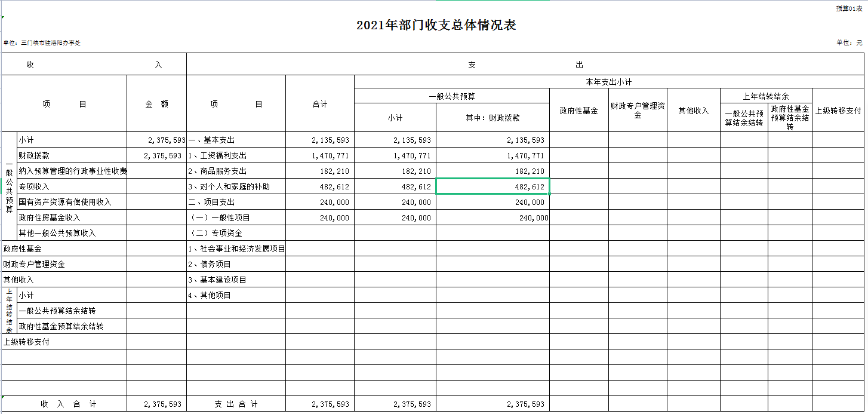Viewport: 868px width, 414px height.
Task: Select the item "1、工资福利支出"
Action: coord(217,155)
